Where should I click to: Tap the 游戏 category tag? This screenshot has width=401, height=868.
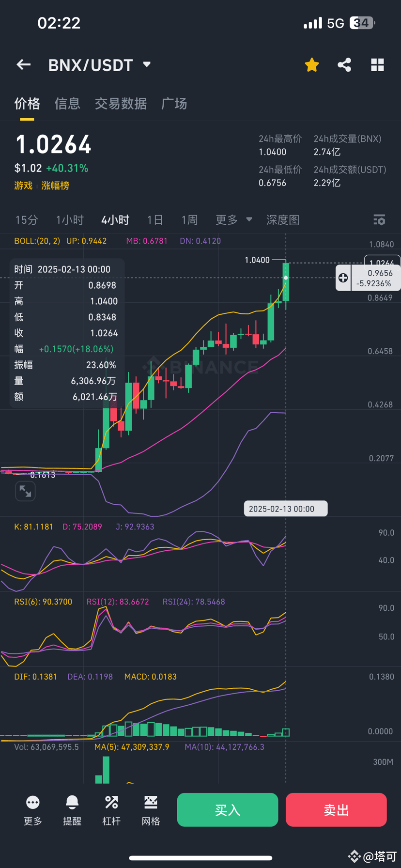coord(23,186)
